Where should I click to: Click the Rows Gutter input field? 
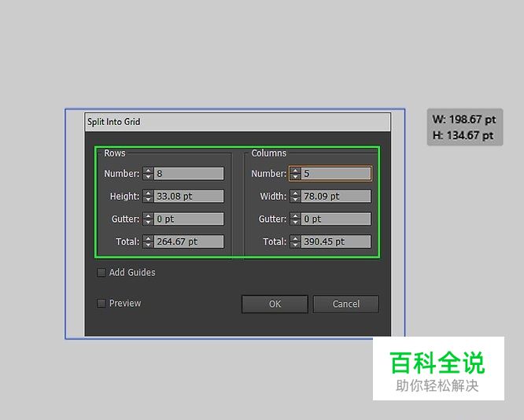(189, 219)
